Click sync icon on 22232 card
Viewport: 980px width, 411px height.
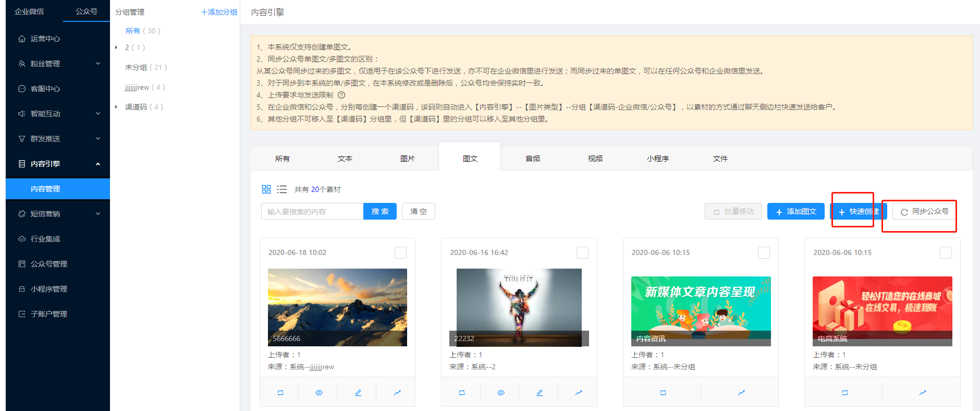[x=462, y=393]
